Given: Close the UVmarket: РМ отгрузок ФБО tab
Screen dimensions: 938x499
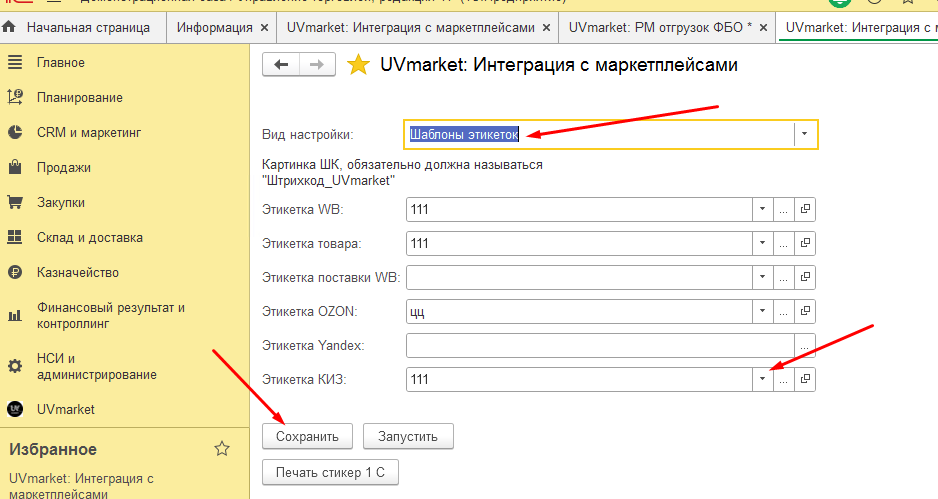Looking at the screenshot, I should [763, 28].
